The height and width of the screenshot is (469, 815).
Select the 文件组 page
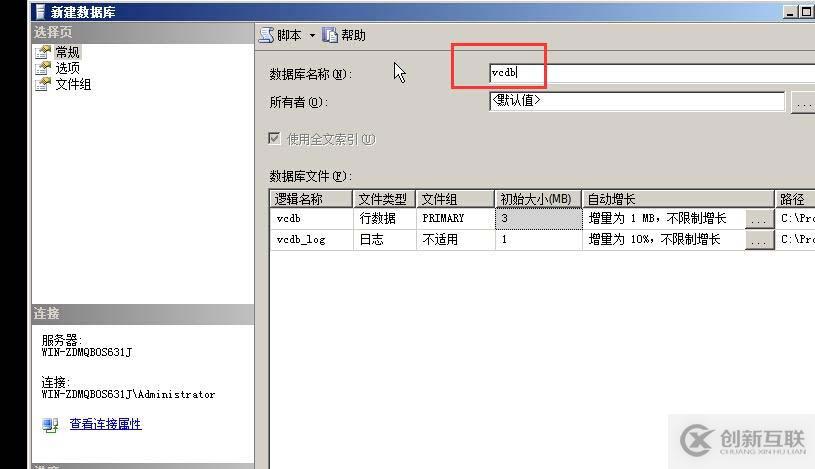pos(73,84)
